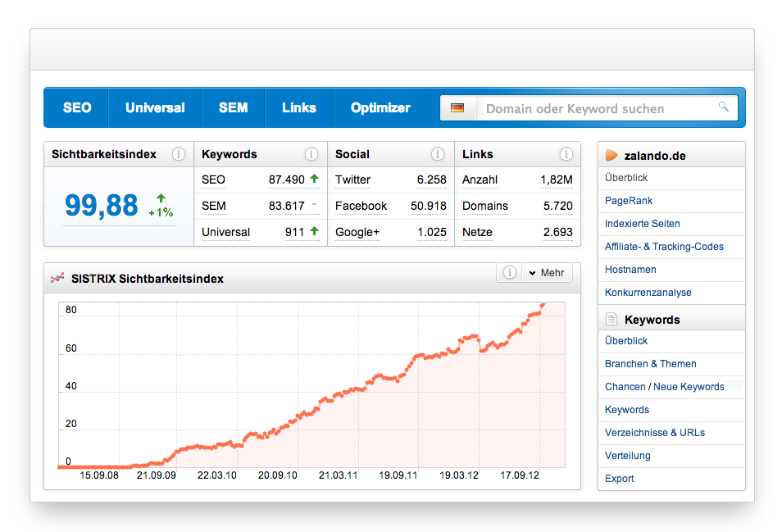Click the info icon in Keywords panel header
Screen dimensions: 782x532
(x=311, y=154)
